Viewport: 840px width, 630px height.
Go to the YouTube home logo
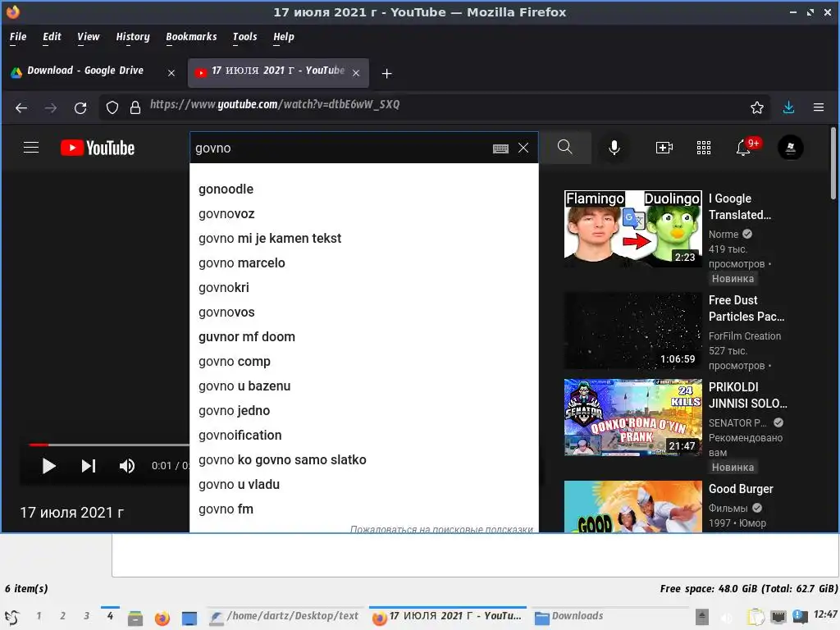pyautogui.click(x=98, y=148)
